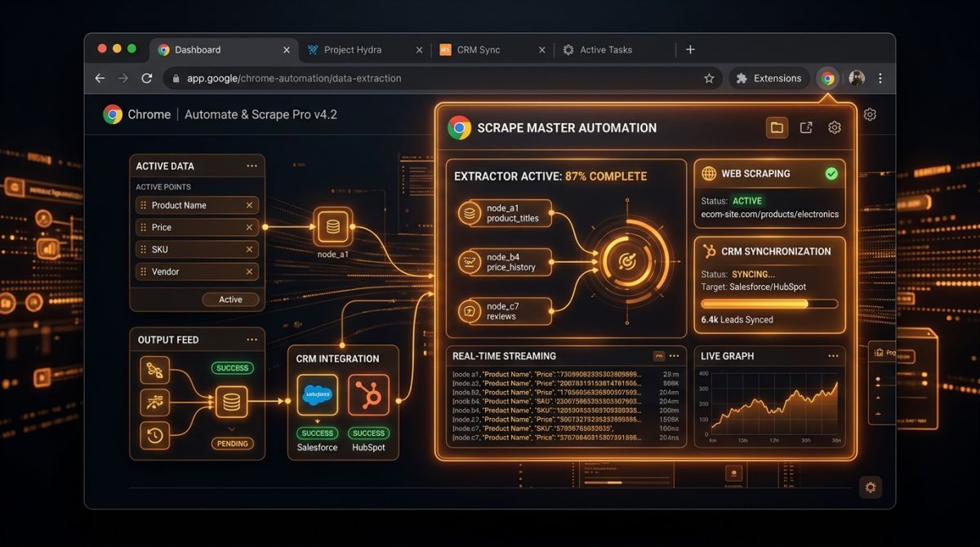Viewport: 980px width, 547px height.
Task: Click the Output Feed SUCCESS badge
Action: 232,368
